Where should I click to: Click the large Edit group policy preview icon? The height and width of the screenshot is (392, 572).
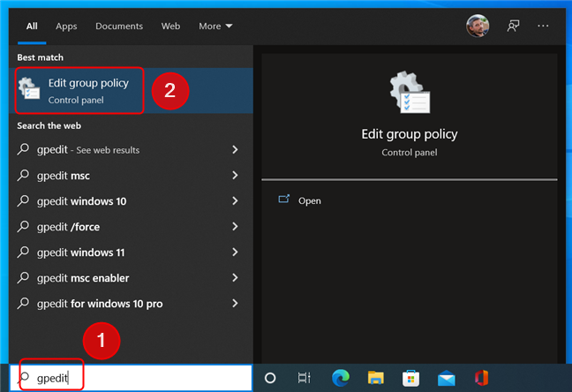click(x=410, y=92)
